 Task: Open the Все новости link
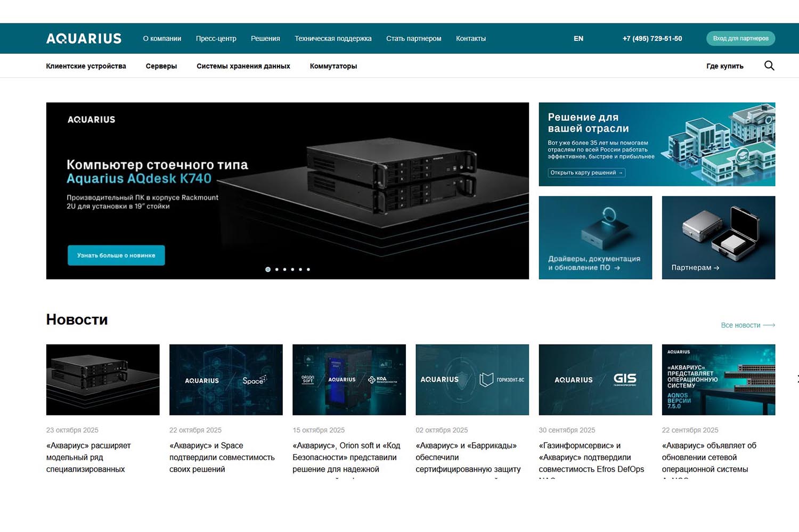[747, 325]
